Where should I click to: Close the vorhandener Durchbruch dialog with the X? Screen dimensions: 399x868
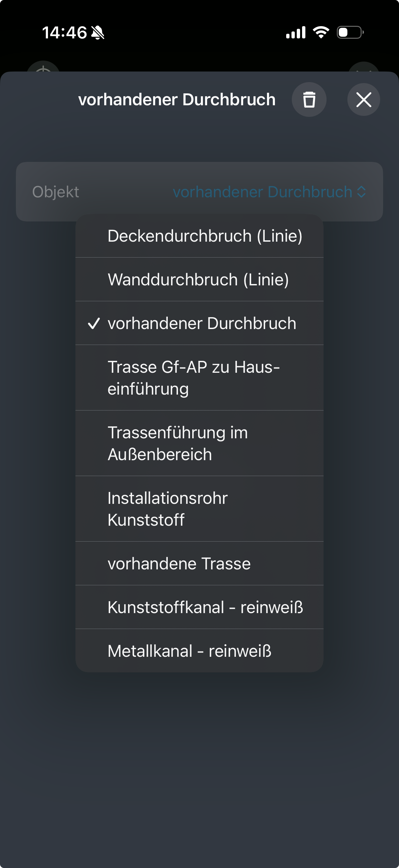(x=363, y=99)
